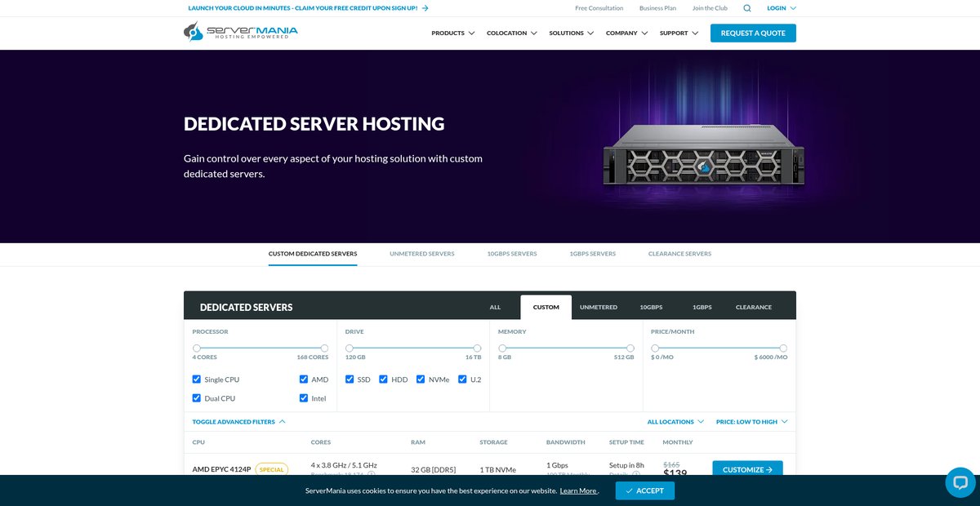
Task: Open the Business Plan link
Action: point(657,8)
